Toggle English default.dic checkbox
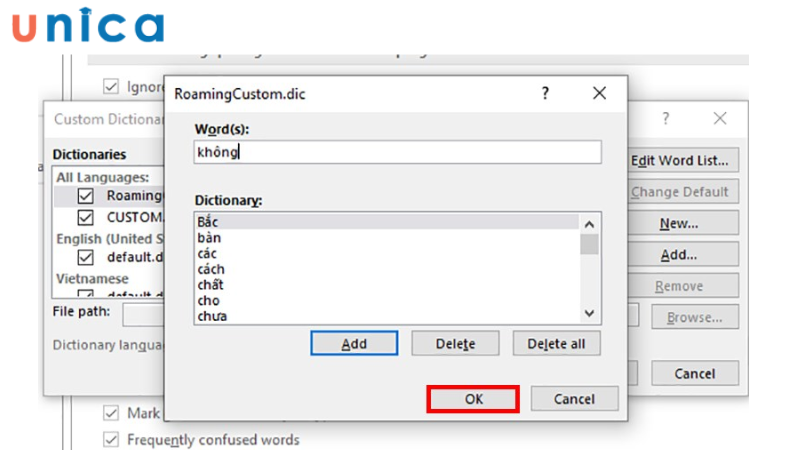 pyautogui.click(x=86, y=257)
